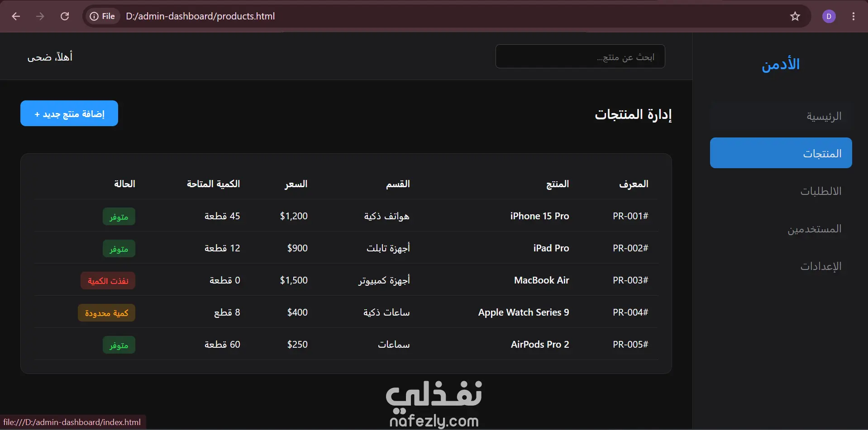
Task: Click the أهلاً، ضحى greeting text
Action: [50, 57]
